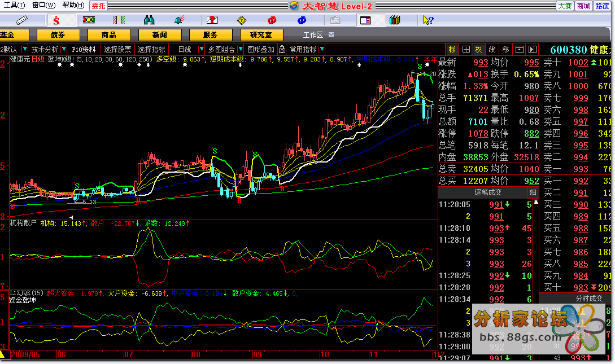This screenshot has height=364, width=615.
Task: Open the books library icon
Action: pyautogui.click(x=395, y=20)
